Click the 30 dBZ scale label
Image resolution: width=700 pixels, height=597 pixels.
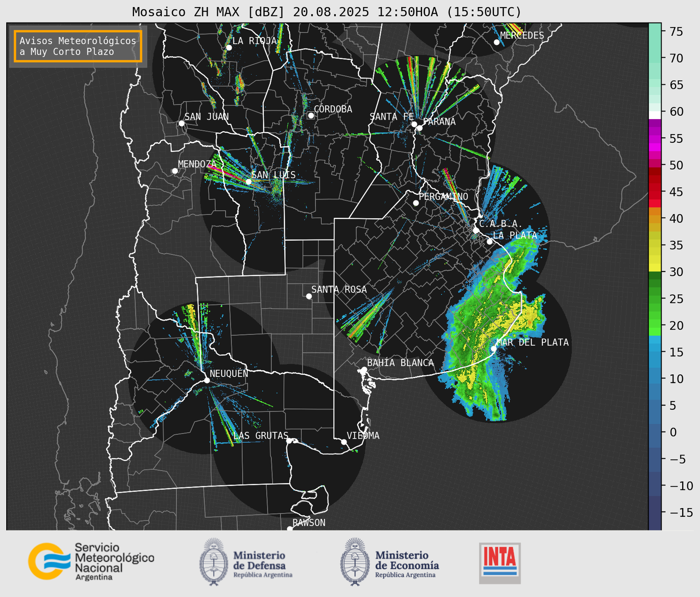[x=676, y=272]
